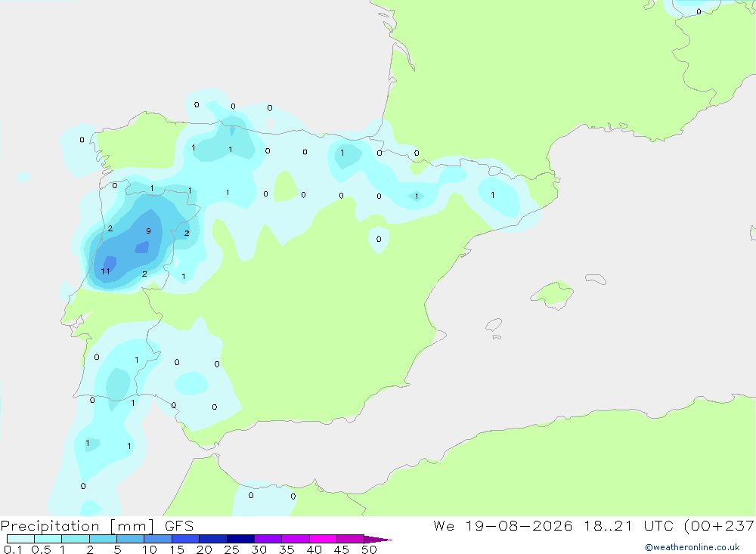Select the 25–30 mm navy legend swatch
The height and width of the screenshot is (554, 756).
click(240, 539)
